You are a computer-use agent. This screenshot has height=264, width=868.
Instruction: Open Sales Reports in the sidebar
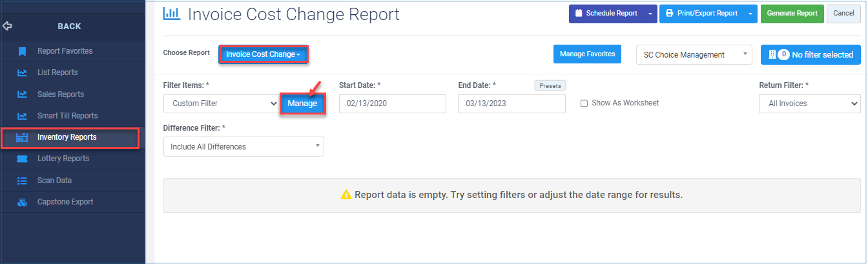[61, 94]
